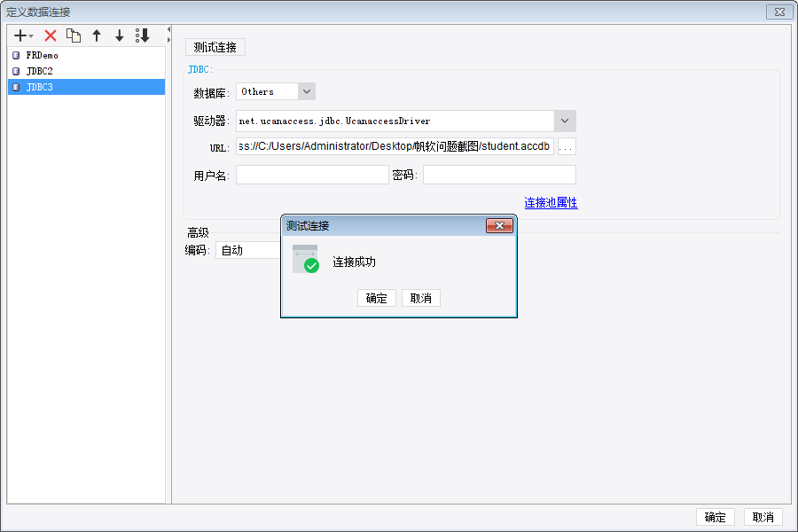Expand the 驱动器 driver dropdown arrow
This screenshot has width=798, height=532.
565,121
